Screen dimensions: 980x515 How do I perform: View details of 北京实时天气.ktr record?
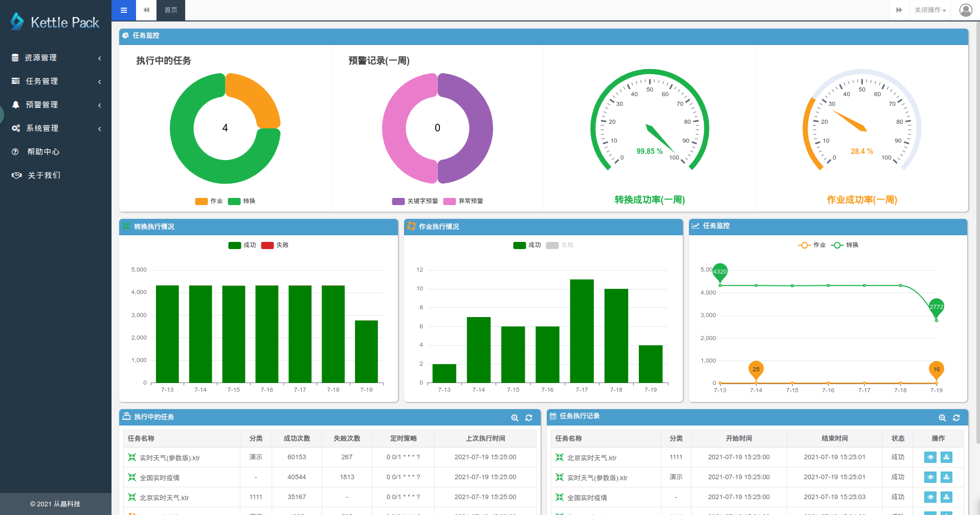[930, 457]
